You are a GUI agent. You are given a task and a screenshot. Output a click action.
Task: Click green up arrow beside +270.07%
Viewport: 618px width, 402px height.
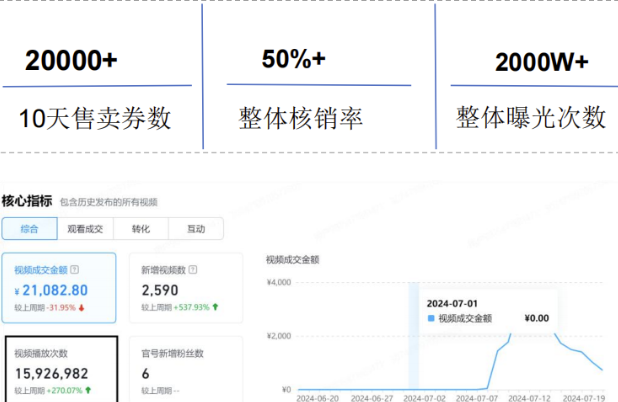[88, 390]
